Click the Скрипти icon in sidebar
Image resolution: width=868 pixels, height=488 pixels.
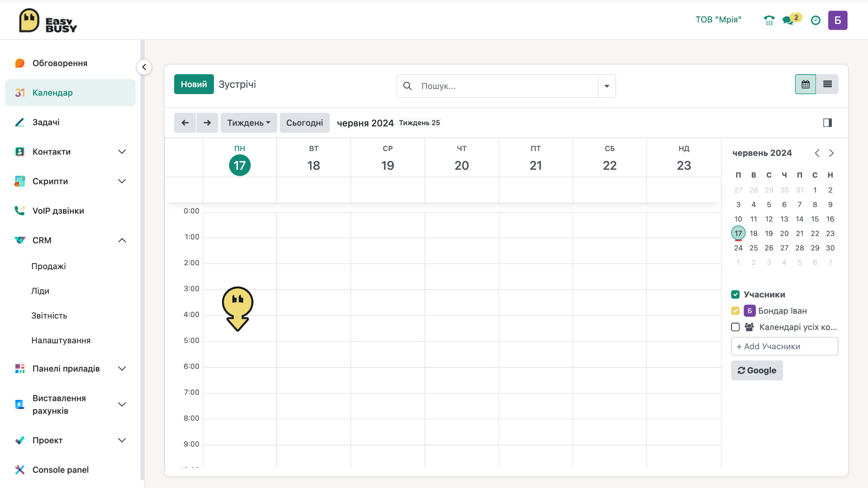pos(20,181)
